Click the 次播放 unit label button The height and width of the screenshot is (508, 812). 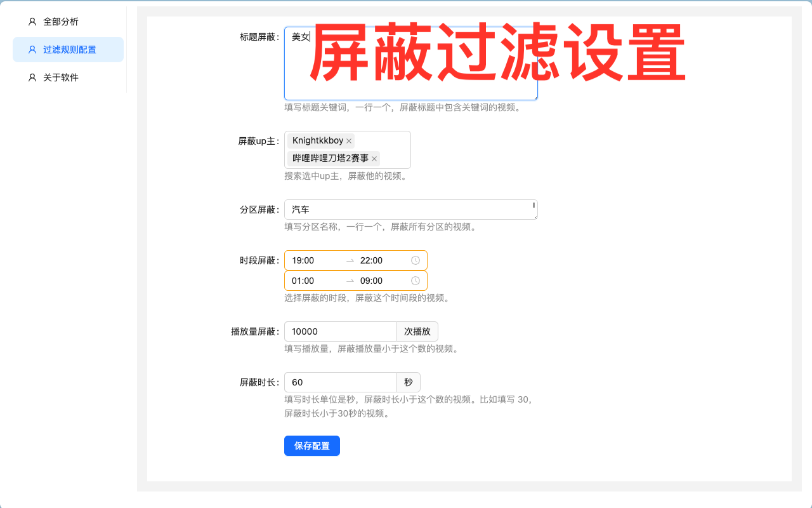[x=417, y=331]
